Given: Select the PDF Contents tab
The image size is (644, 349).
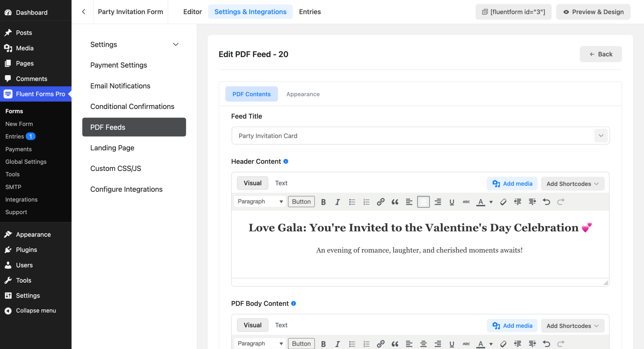Looking at the screenshot, I should pyautogui.click(x=252, y=94).
